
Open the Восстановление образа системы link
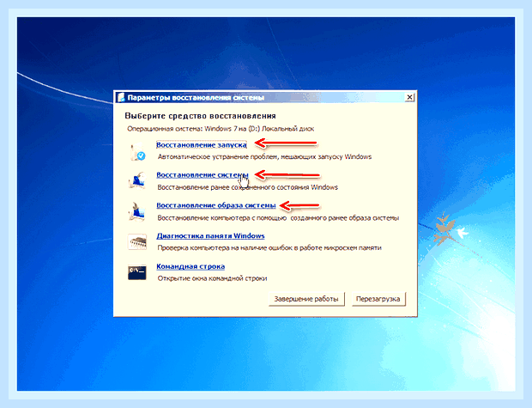click(215, 205)
